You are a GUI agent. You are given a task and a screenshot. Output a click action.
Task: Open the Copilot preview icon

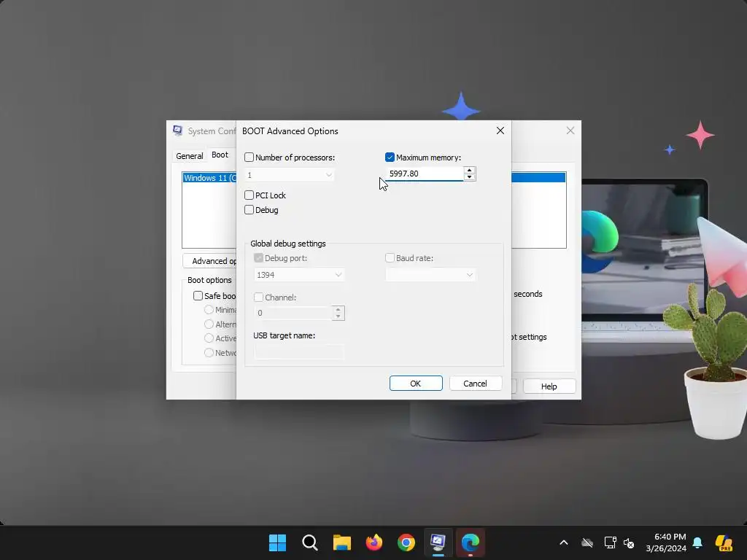[x=724, y=542]
